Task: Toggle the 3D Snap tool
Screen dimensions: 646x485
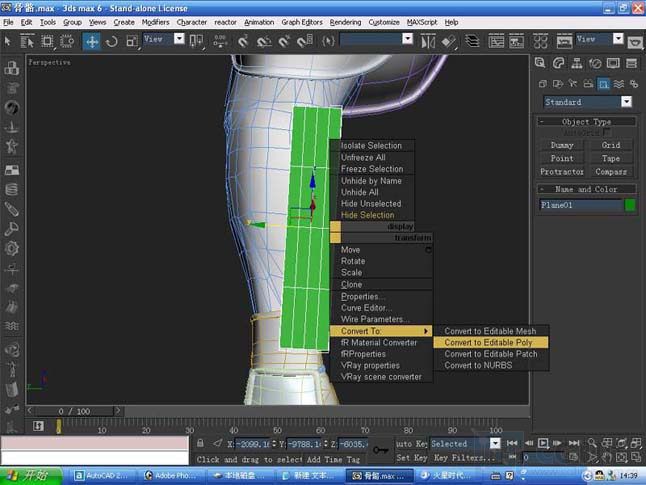Action: coord(243,41)
